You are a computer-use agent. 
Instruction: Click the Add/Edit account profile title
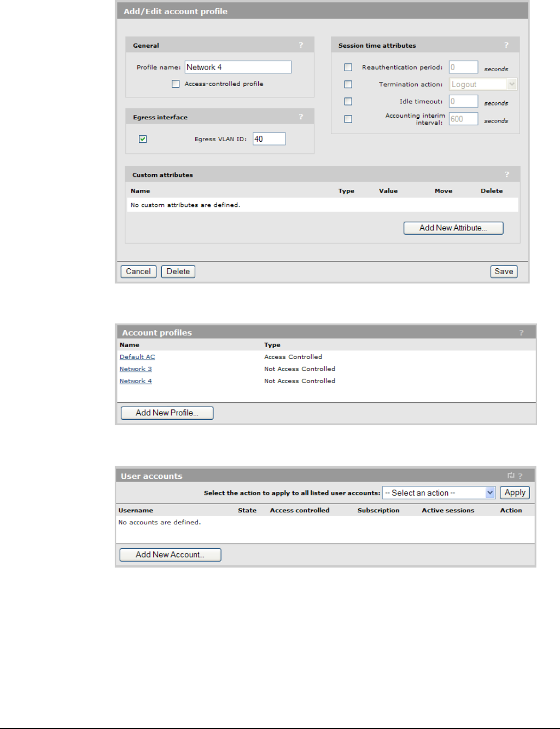pyautogui.click(x=176, y=11)
